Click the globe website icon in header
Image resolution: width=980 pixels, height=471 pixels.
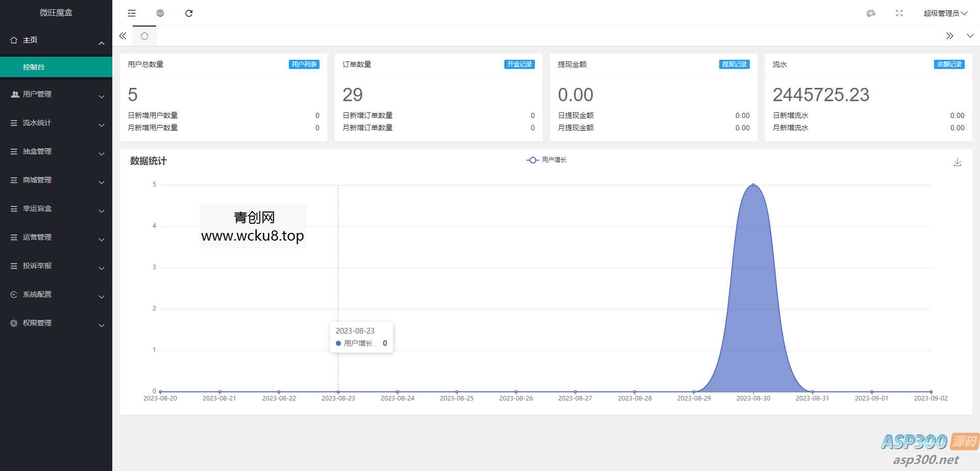(160, 13)
